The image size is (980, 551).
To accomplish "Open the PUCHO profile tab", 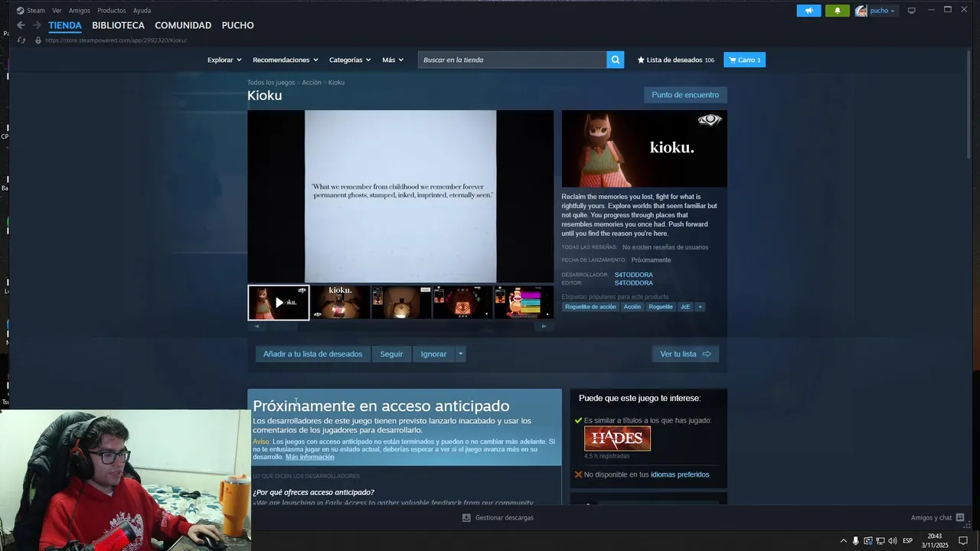I will pyautogui.click(x=237, y=25).
